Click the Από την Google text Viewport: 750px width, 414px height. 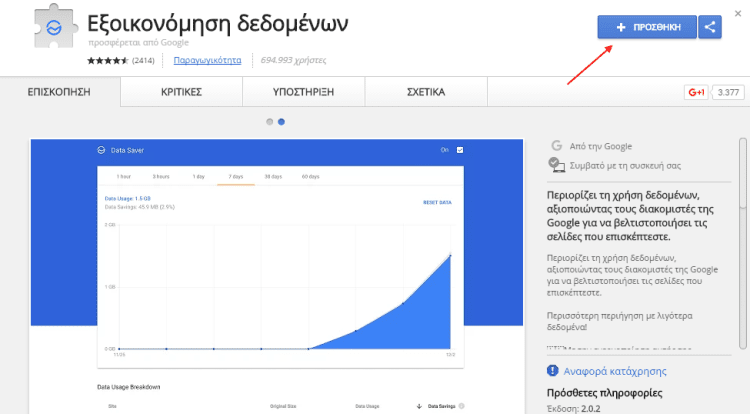click(x=601, y=146)
